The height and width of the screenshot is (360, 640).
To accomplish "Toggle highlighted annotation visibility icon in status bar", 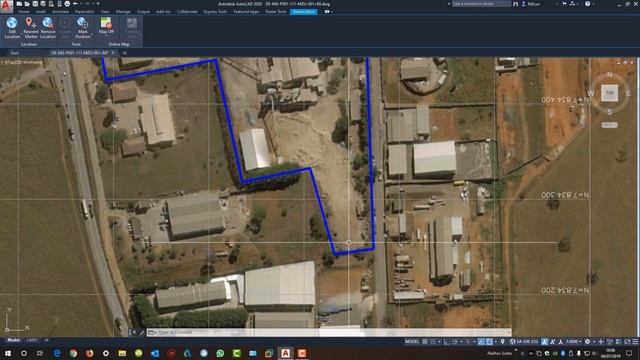I will pos(544,342).
